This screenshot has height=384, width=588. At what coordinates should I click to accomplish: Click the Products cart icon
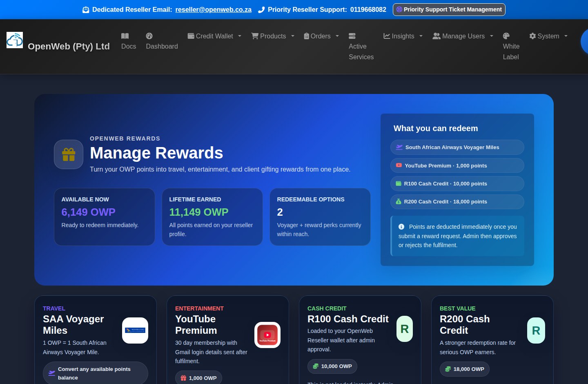point(255,36)
